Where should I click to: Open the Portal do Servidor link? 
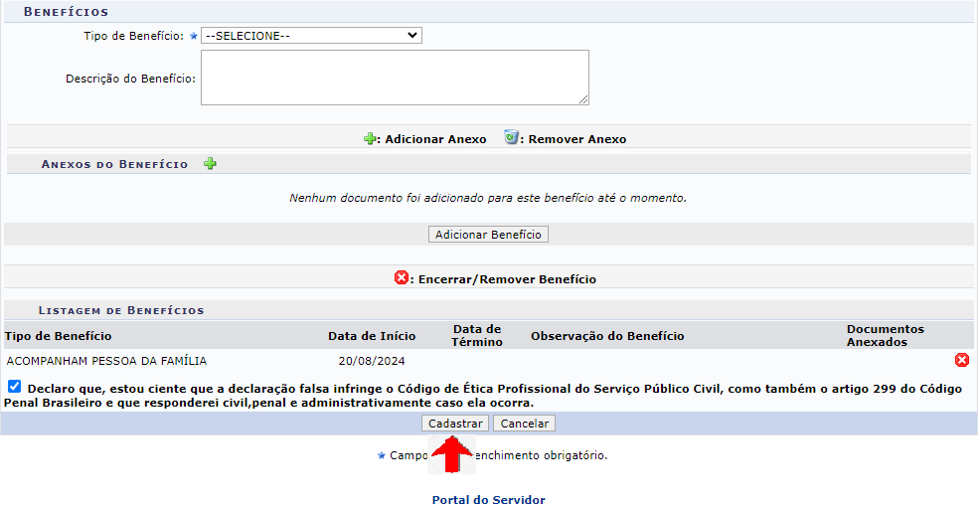[x=488, y=500]
